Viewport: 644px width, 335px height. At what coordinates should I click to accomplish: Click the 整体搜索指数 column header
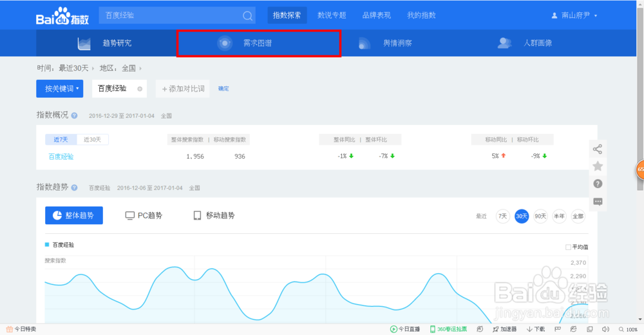(x=187, y=139)
